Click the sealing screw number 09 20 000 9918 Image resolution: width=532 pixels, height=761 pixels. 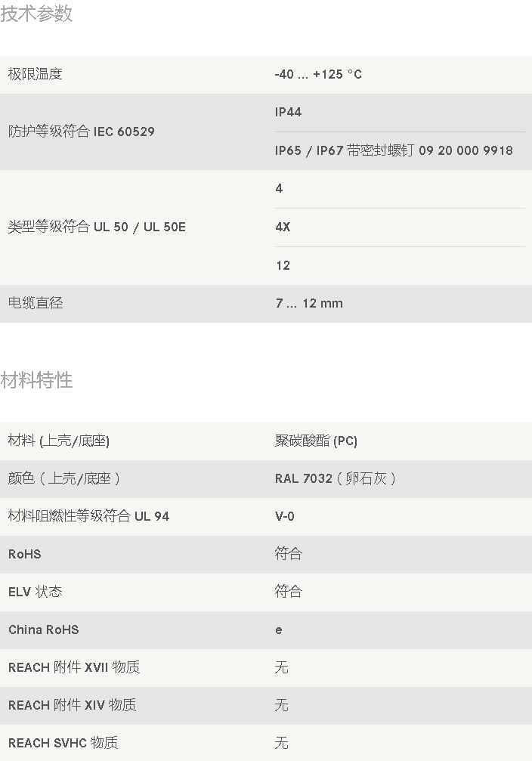[466, 150]
